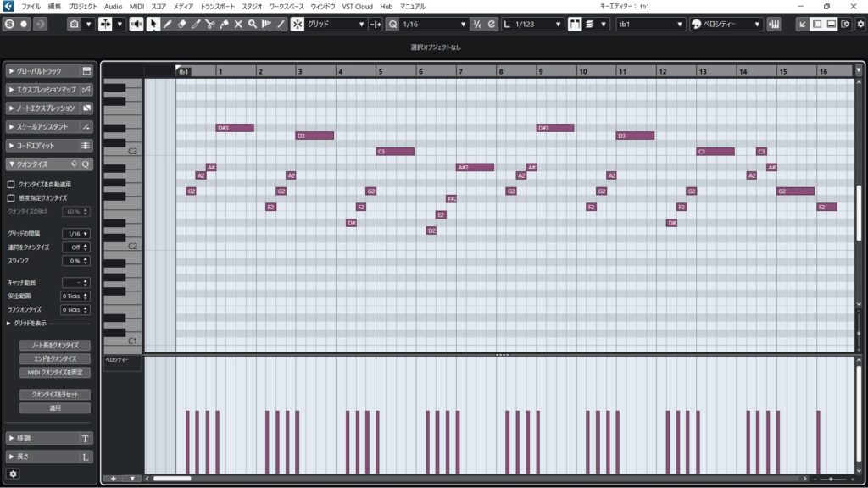Viewport: 868px width, 488px height.
Task: Toggle the Snap on/off button
Action: (298, 25)
